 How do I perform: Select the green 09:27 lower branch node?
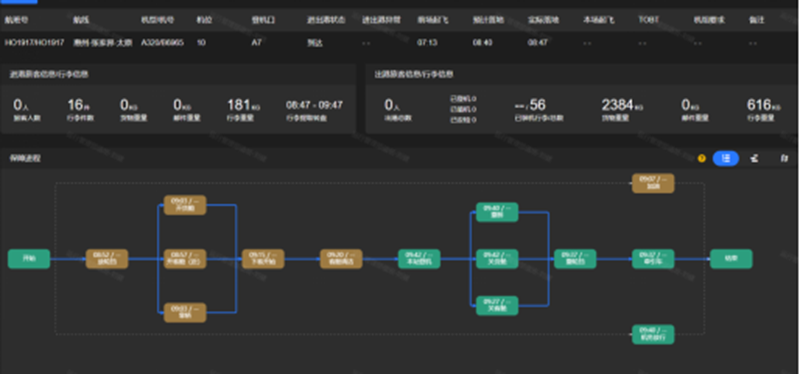tap(497, 306)
